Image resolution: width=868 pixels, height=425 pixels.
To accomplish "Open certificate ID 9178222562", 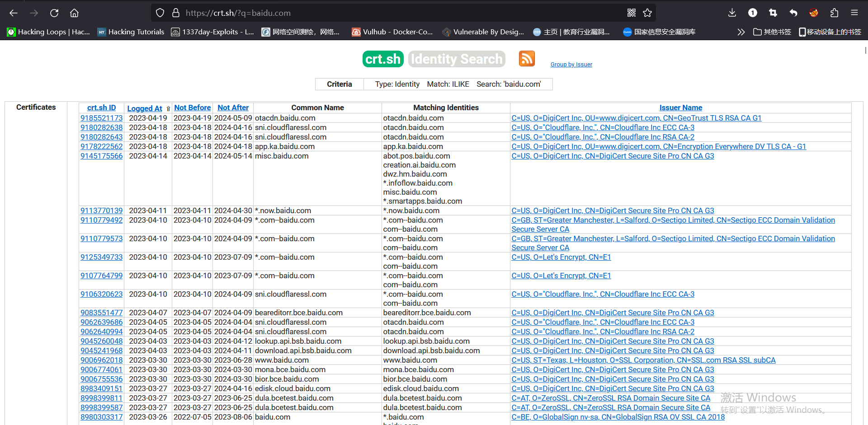I will [102, 146].
